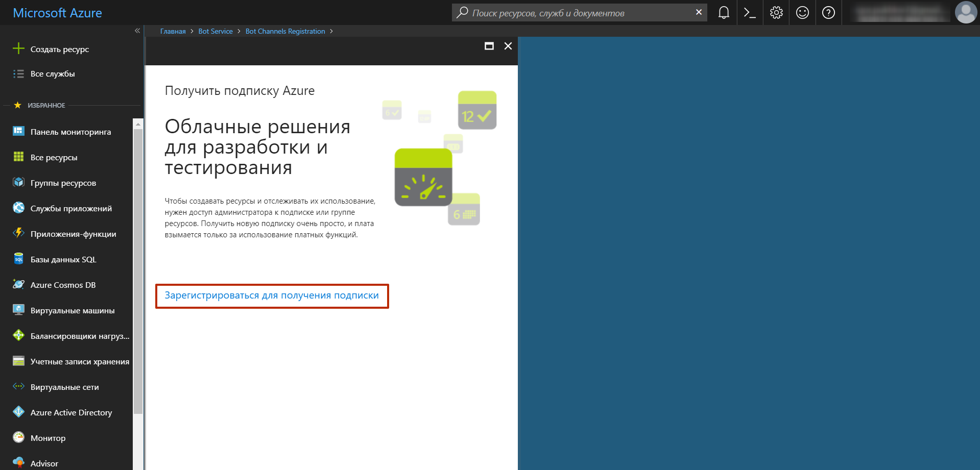Go to Bot Service breadcrumb
This screenshot has height=470, width=980.
[x=215, y=31]
